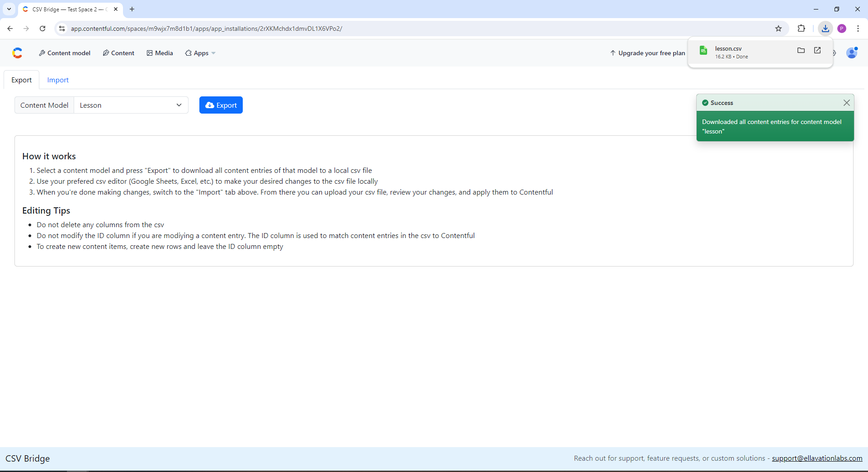Click the lesson.csv file type icon

pos(703,50)
